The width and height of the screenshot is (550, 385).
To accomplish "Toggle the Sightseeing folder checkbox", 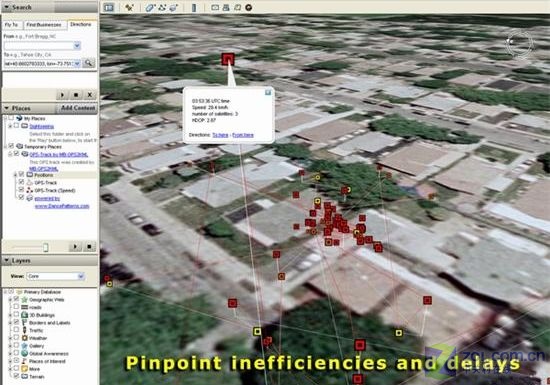I will [16, 126].
